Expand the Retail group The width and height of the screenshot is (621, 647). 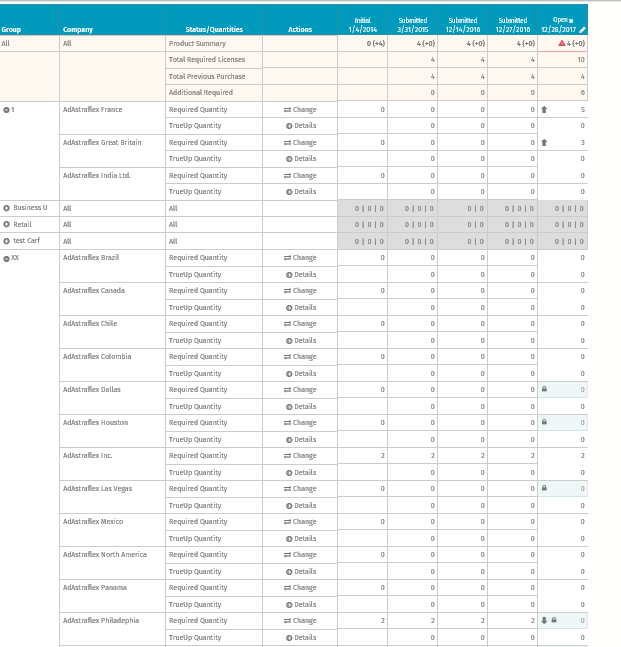click(x=6, y=224)
